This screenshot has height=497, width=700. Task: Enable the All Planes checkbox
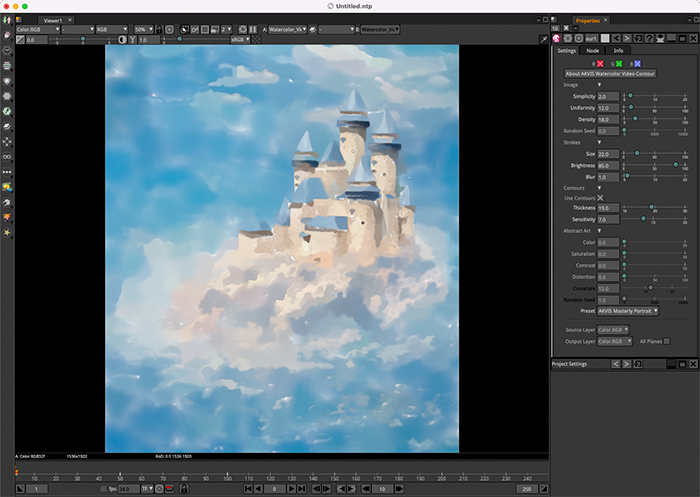(667, 341)
